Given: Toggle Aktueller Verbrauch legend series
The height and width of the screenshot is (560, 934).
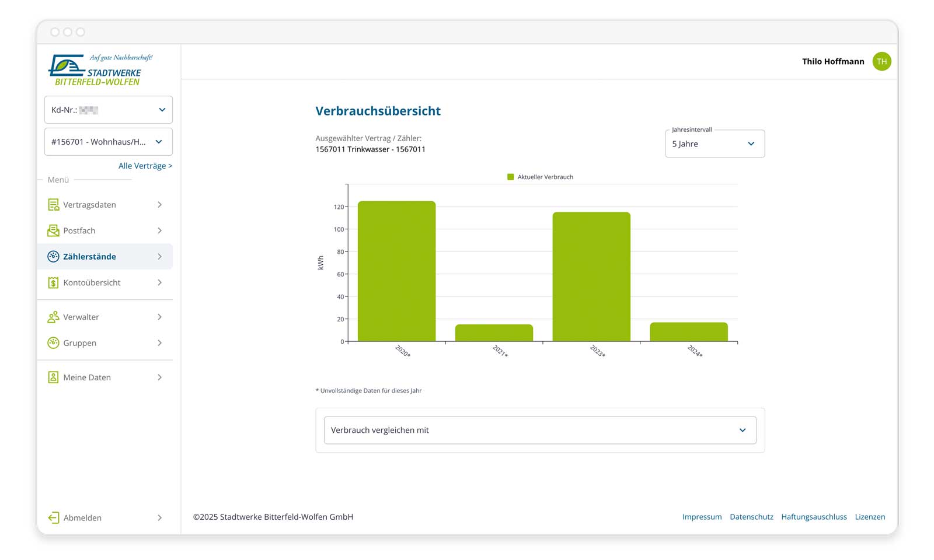Looking at the screenshot, I should 540,177.
